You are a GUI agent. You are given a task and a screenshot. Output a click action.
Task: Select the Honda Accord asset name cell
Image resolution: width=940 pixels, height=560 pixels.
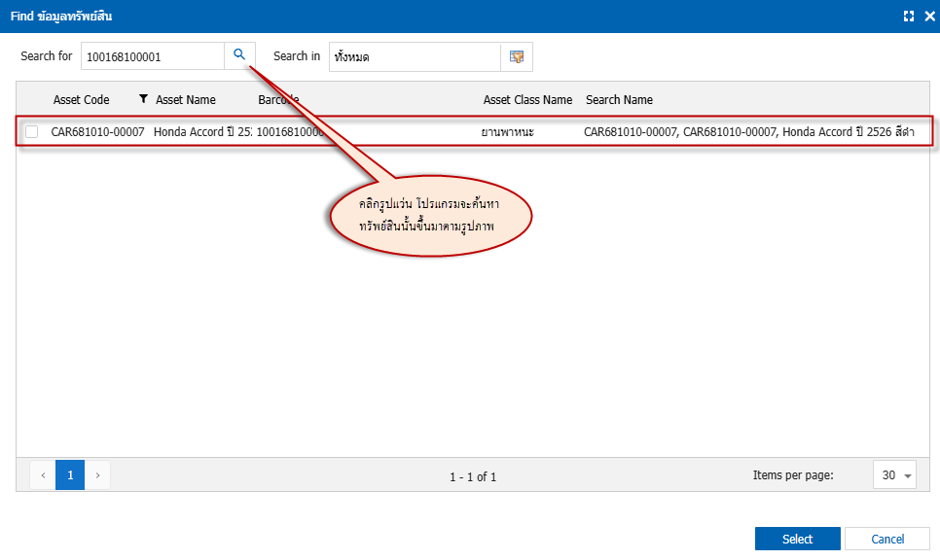click(x=201, y=131)
